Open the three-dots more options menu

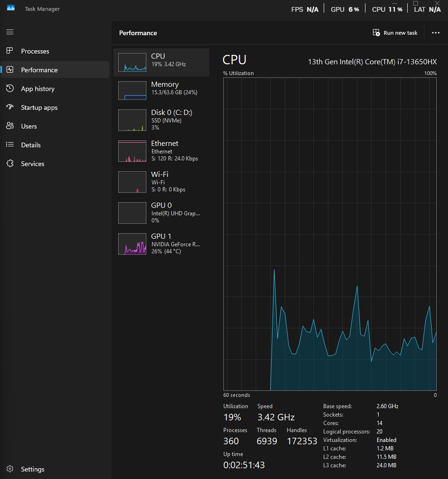click(x=435, y=33)
